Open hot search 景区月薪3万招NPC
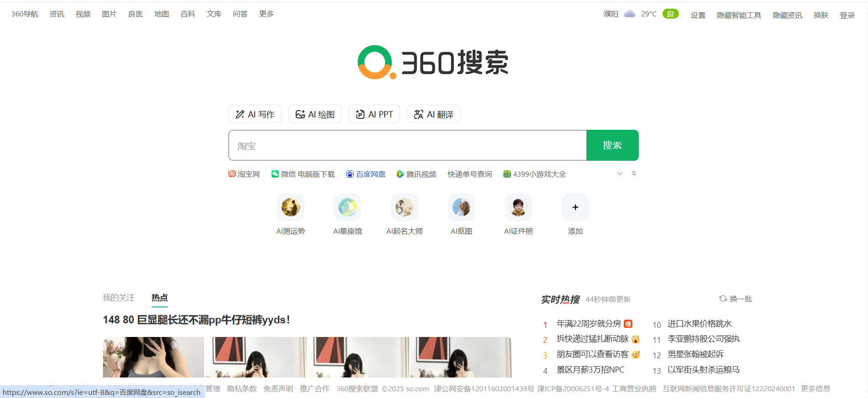Screen dimensions: 868x398 point(591,370)
